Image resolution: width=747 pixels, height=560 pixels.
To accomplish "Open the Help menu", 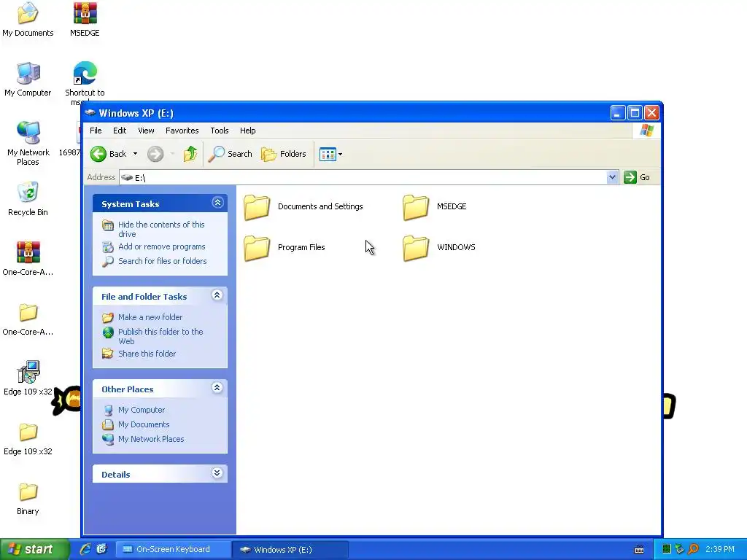I will (x=247, y=131).
